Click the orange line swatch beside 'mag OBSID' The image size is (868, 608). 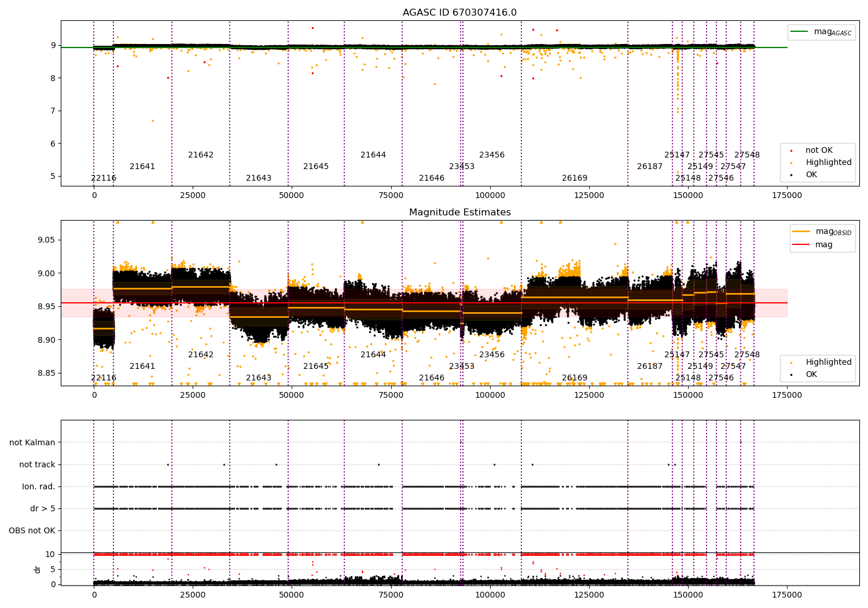[x=801, y=232]
